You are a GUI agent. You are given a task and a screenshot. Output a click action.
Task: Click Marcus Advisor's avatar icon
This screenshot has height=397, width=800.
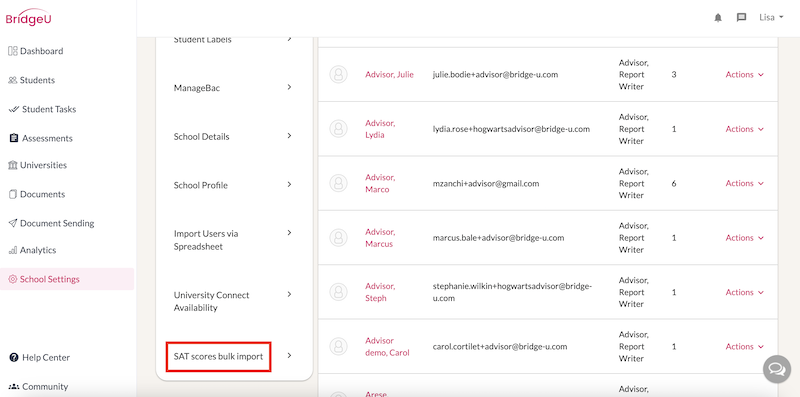[x=338, y=238]
